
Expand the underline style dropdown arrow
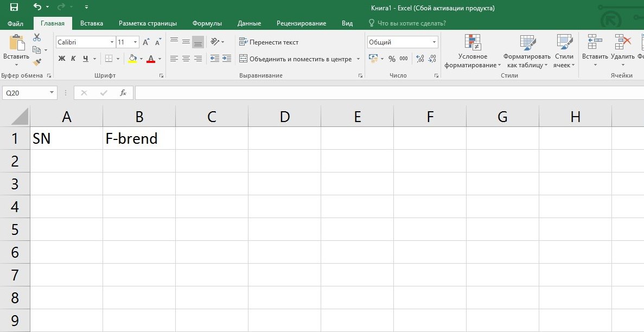94,59
